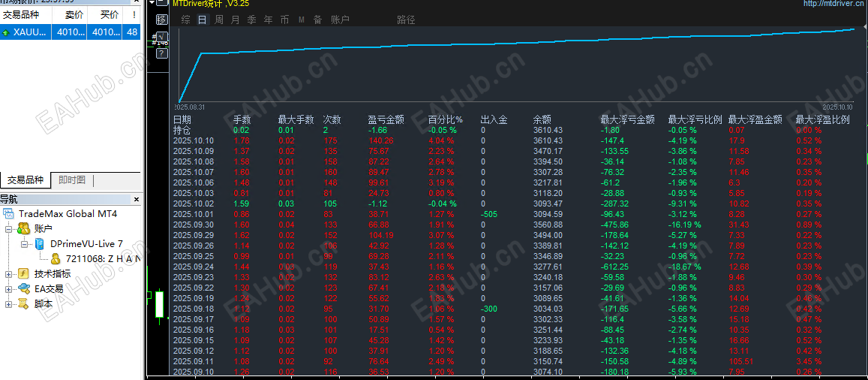Click the 出入金 column header
The height and width of the screenshot is (380, 868).
tap(494, 119)
